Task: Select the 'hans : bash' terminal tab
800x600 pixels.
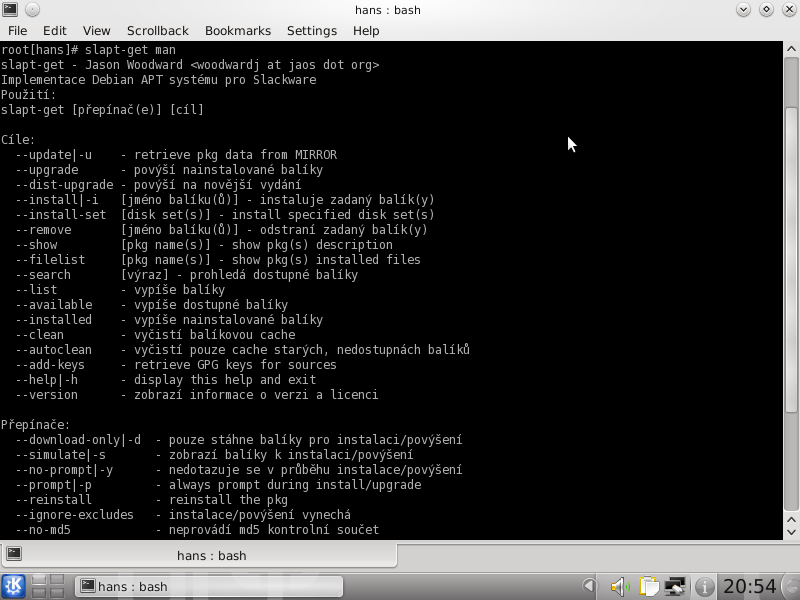Action: pyautogui.click(x=199, y=555)
